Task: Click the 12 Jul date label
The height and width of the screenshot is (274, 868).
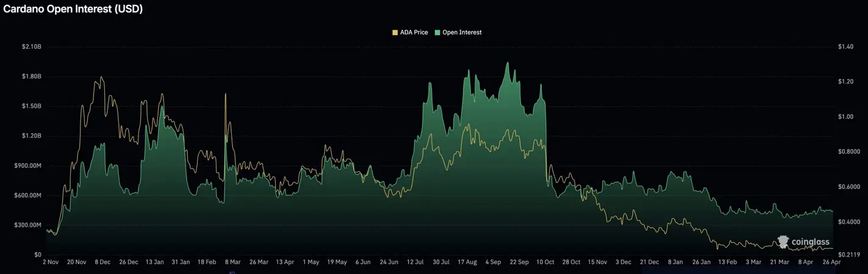Action: tap(415, 262)
